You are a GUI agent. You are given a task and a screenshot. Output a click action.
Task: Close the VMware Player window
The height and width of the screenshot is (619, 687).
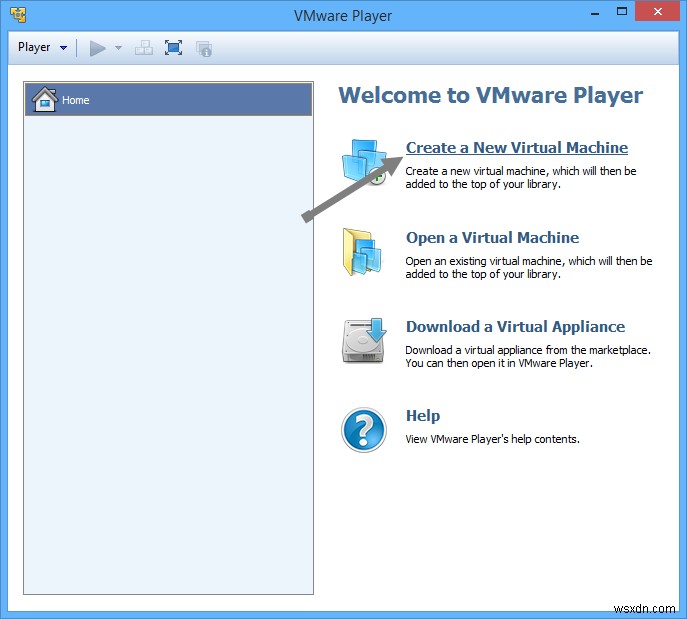(x=657, y=11)
